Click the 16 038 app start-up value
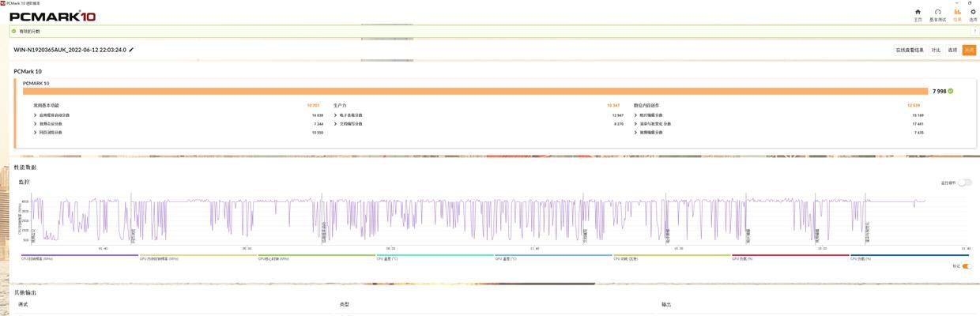The width and height of the screenshot is (980, 316). pos(318,115)
